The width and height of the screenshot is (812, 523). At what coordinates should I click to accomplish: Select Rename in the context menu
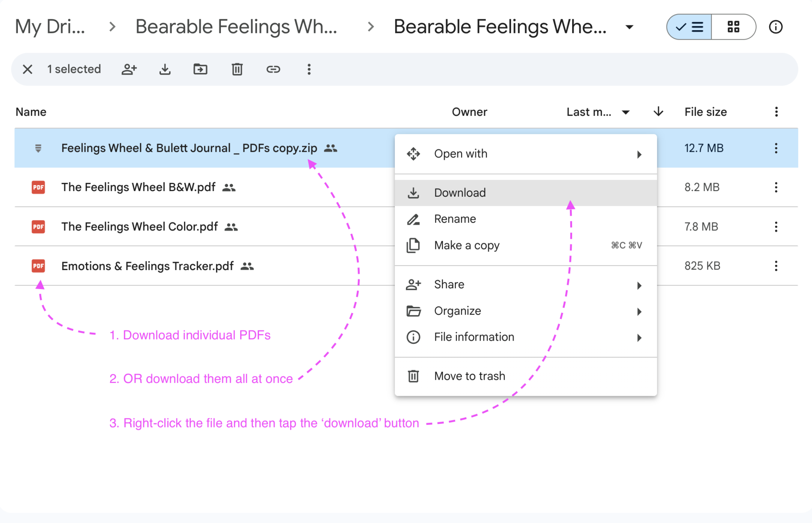tap(454, 218)
